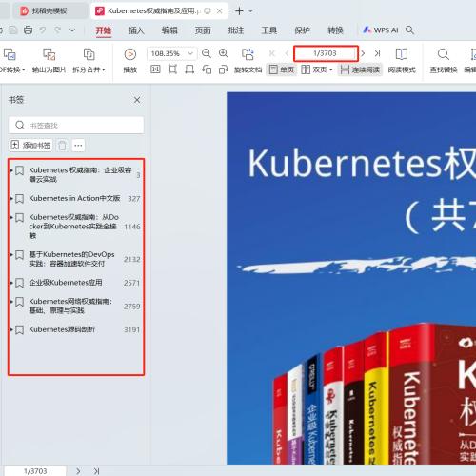Expand the Kubernetes网络权威指南 bookmark
This screenshot has width=476, height=476.
[11, 302]
